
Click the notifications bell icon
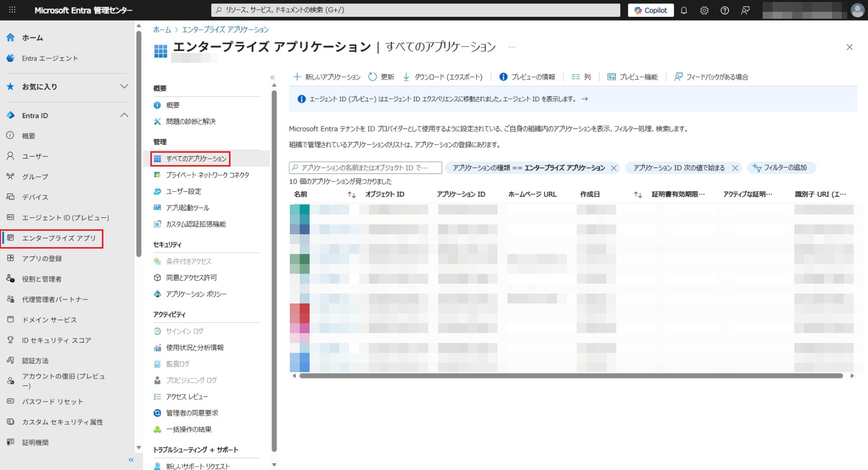(684, 10)
